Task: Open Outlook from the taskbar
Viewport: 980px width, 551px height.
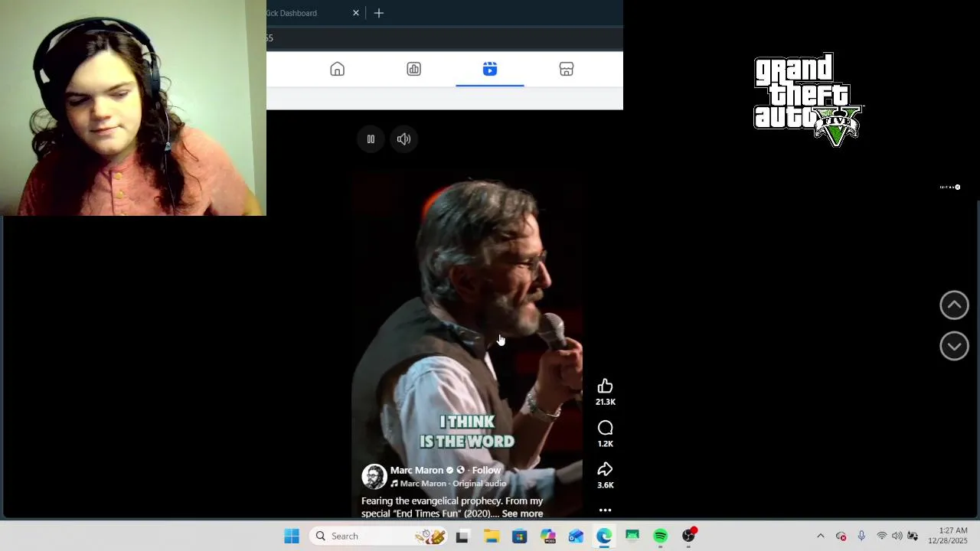Action: pyautogui.click(x=576, y=536)
